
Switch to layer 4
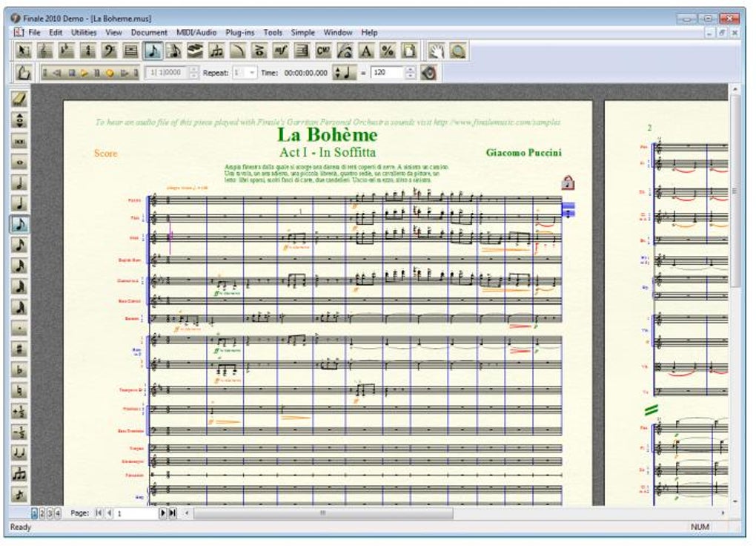tap(57, 513)
